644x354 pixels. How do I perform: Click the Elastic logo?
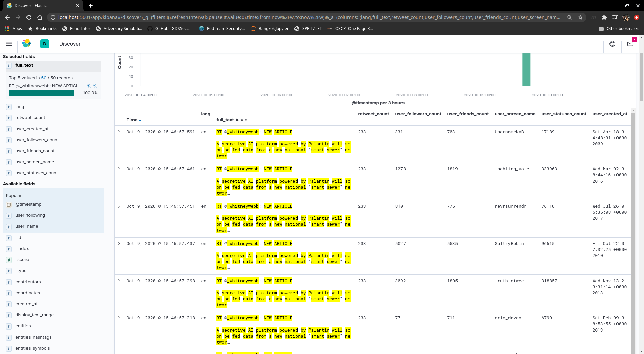click(x=26, y=44)
